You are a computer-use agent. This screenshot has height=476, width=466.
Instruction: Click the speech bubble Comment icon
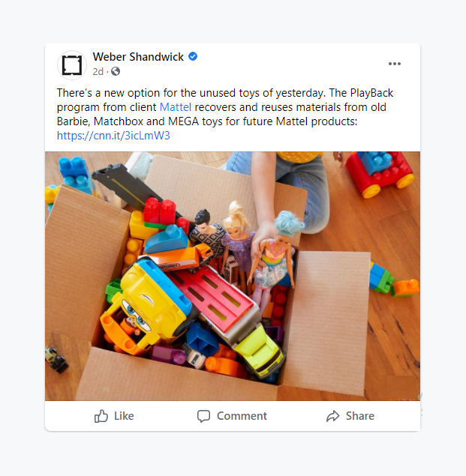pyautogui.click(x=203, y=416)
